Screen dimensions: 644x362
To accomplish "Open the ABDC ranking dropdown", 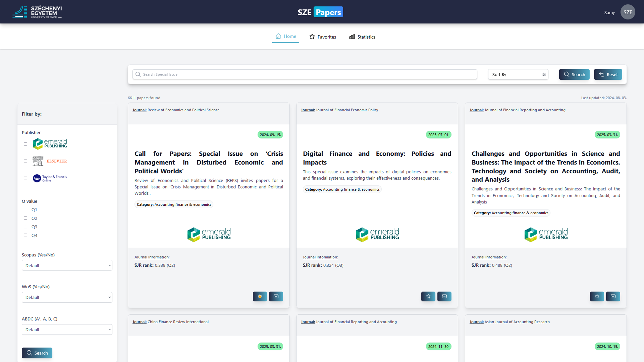I will coord(67,330).
